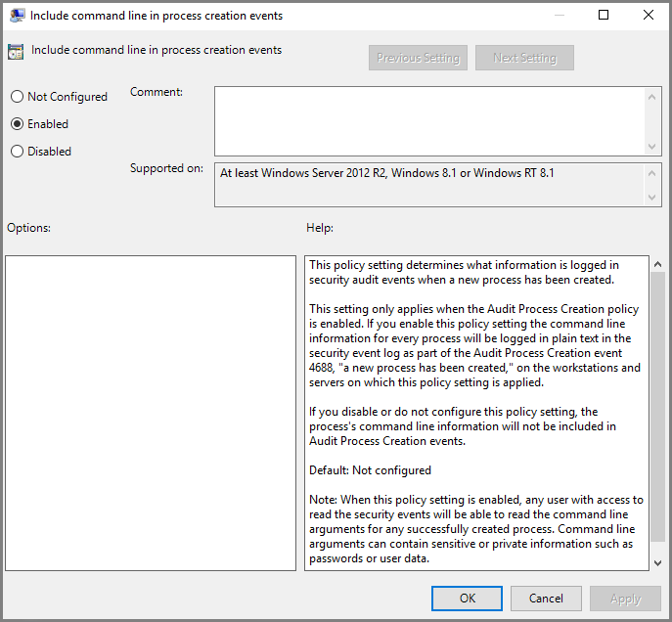Screen dimensions: 672x622
Task: Go to the Previous Setting
Action: (418, 58)
